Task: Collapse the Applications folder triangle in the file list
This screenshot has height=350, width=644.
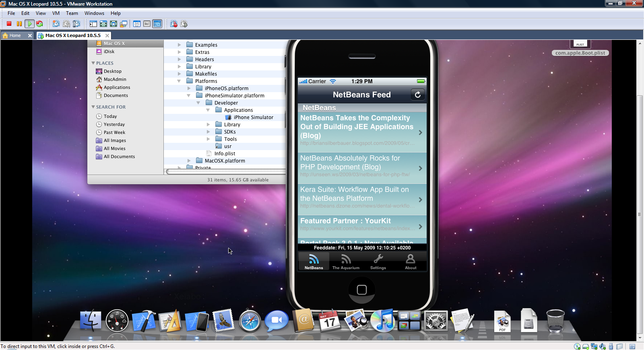Action: [x=208, y=110]
